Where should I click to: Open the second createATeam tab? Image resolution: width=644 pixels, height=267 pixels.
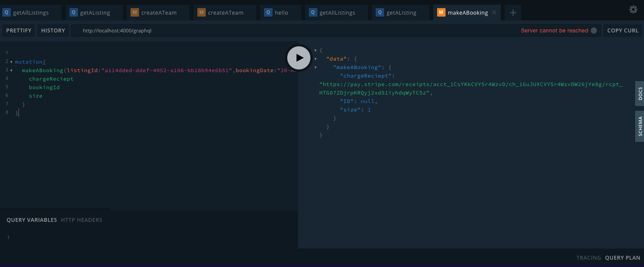coord(225,13)
